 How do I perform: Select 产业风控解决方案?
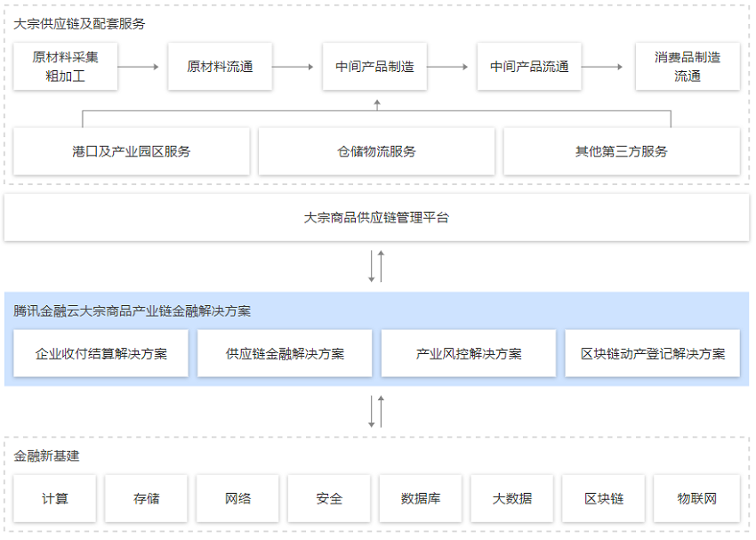[469, 354]
